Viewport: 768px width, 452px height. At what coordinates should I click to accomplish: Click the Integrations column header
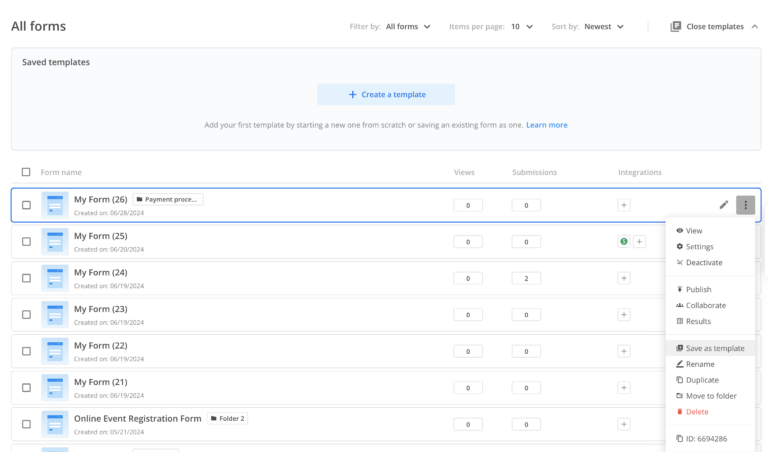[x=640, y=172]
